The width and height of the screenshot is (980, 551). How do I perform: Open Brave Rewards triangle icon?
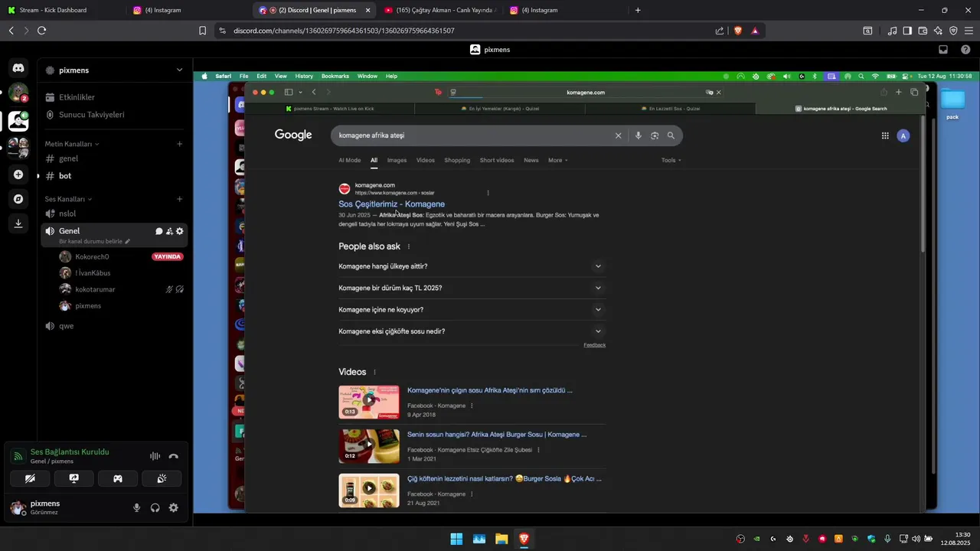(x=755, y=31)
